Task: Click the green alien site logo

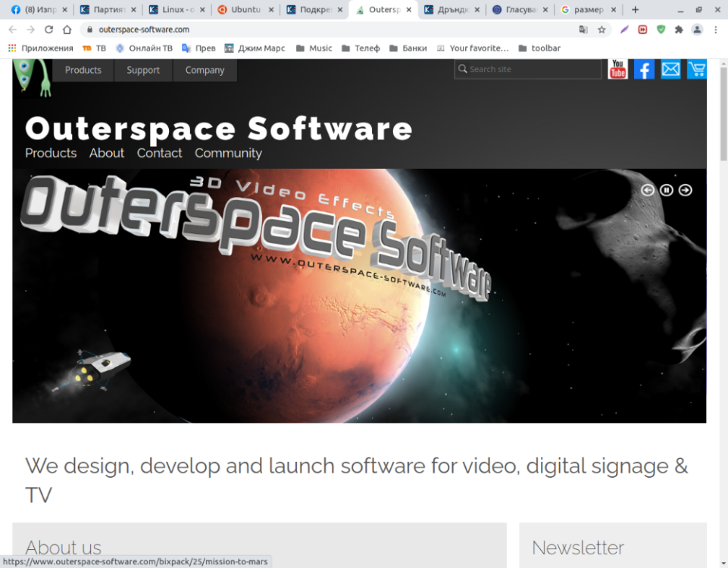Action: coord(33,77)
